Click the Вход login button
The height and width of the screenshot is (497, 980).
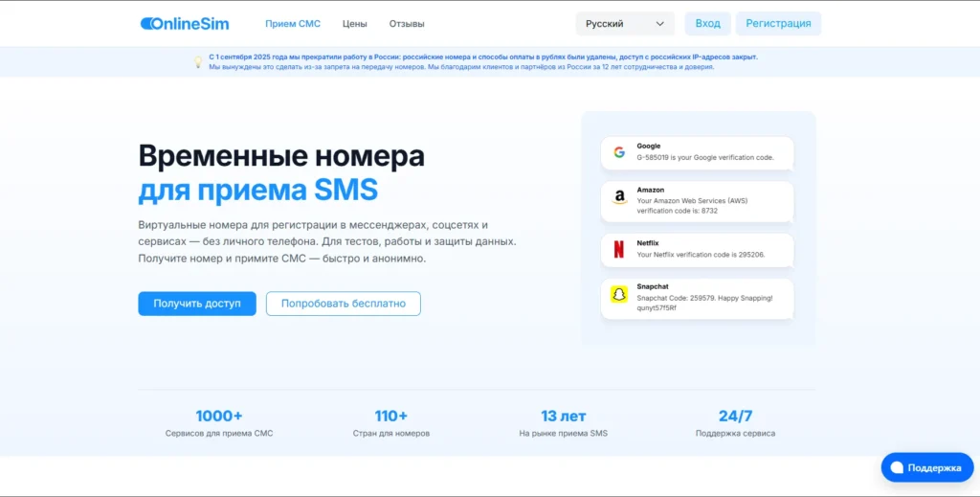pos(707,24)
